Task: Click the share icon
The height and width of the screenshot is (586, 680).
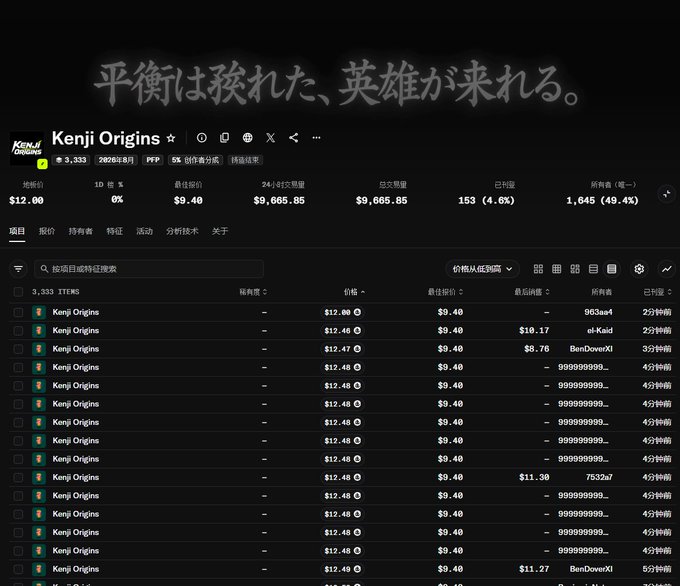Action: (x=294, y=138)
